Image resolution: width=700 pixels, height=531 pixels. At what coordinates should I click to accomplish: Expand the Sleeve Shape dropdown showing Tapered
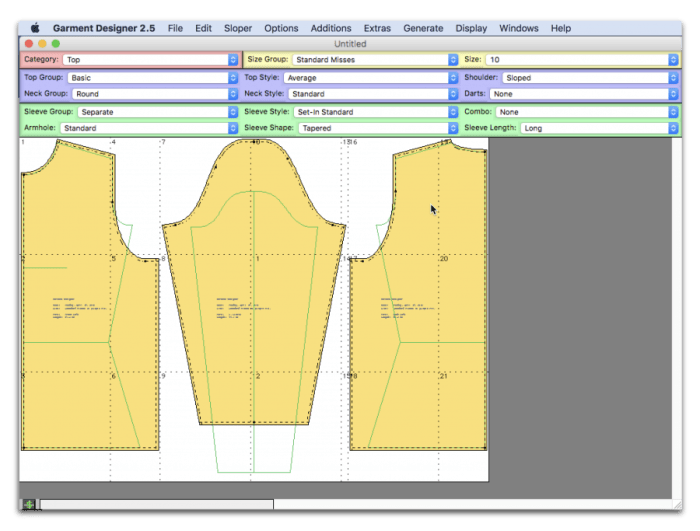tap(378, 128)
